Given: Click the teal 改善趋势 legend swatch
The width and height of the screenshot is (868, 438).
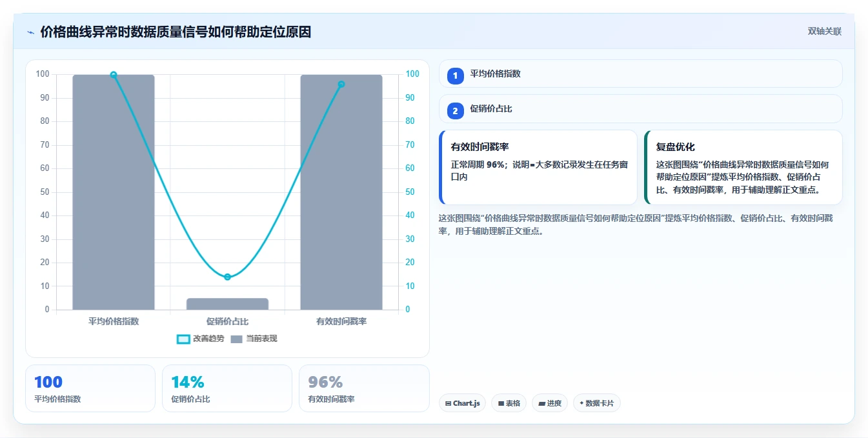Looking at the screenshot, I should [x=183, y=339].
